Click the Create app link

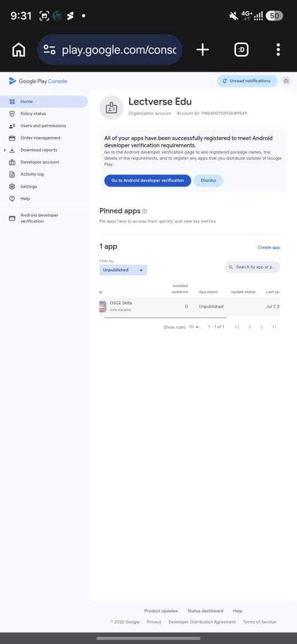click(269, 247)
